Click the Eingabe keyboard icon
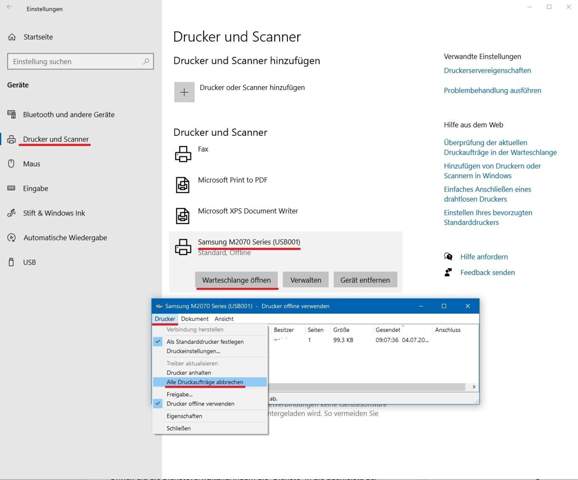This screenshot has height=480, width=578. click(11, 188)
